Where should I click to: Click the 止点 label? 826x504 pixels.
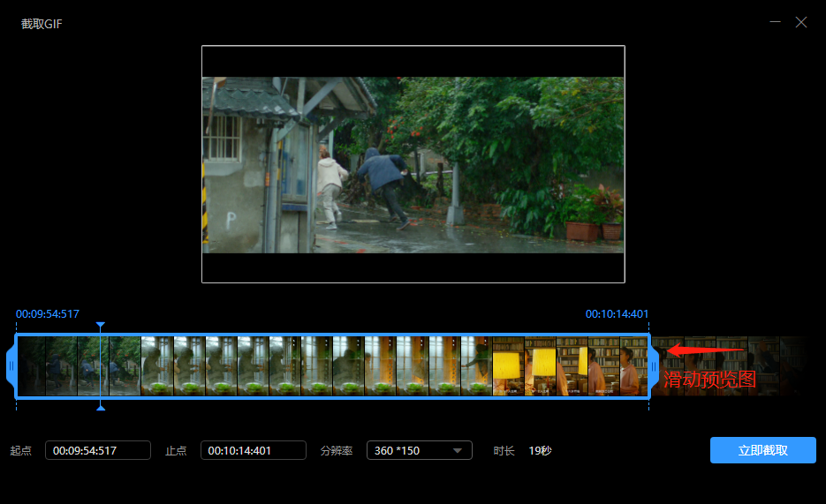(176, 451)
